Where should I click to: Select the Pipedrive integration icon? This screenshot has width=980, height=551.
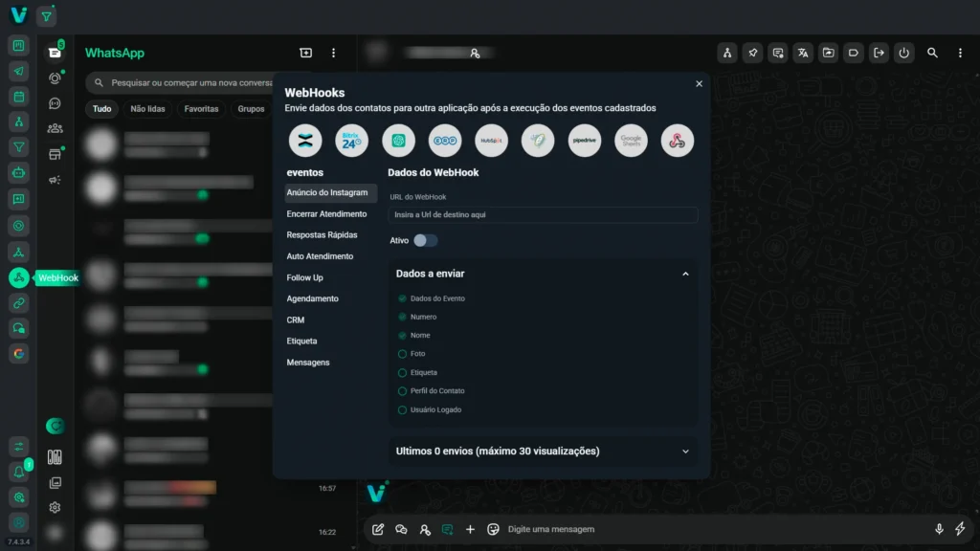(584, 141)
